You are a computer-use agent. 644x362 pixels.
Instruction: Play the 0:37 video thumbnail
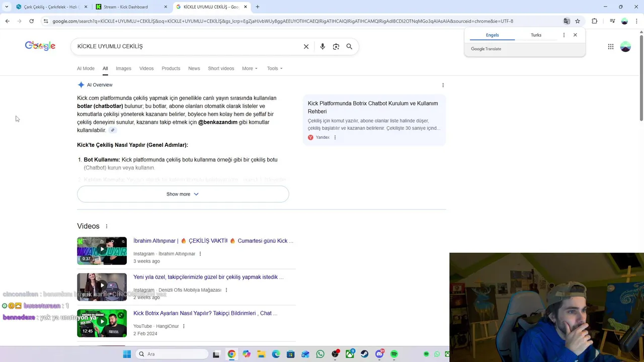[102, 251]
